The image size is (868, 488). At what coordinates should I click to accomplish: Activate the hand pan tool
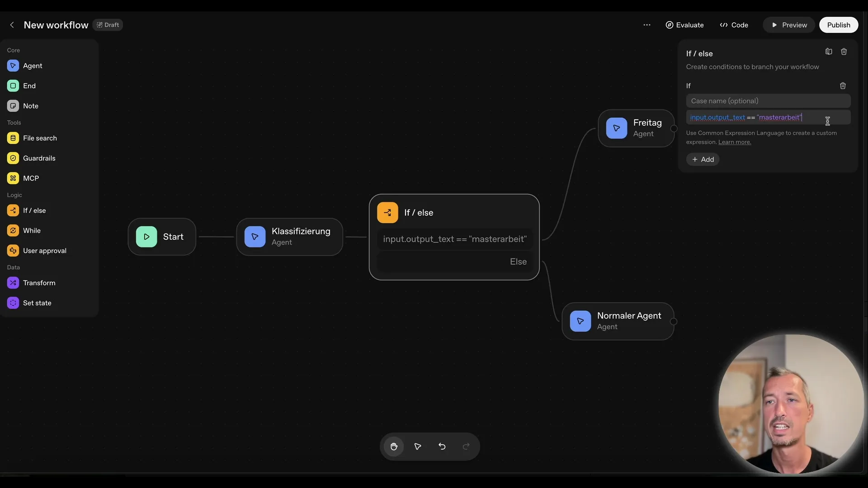click(394, 446)
